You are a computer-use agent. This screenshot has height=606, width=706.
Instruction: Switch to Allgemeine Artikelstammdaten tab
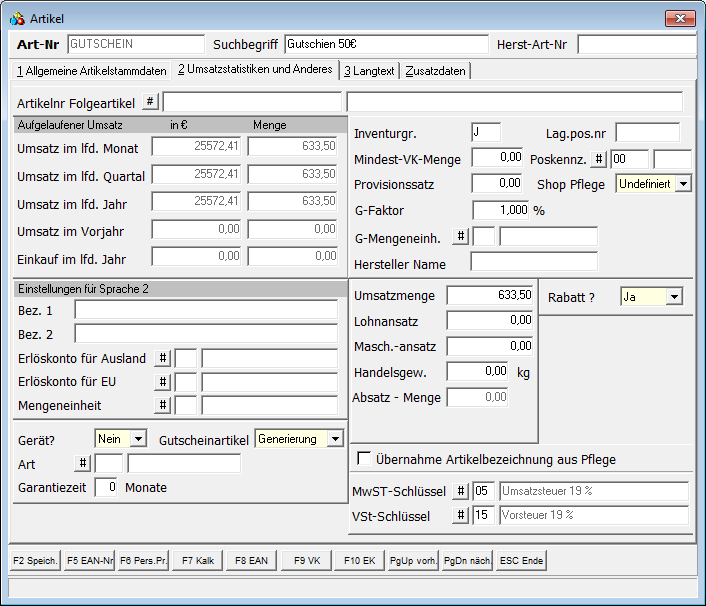[91, 71]
